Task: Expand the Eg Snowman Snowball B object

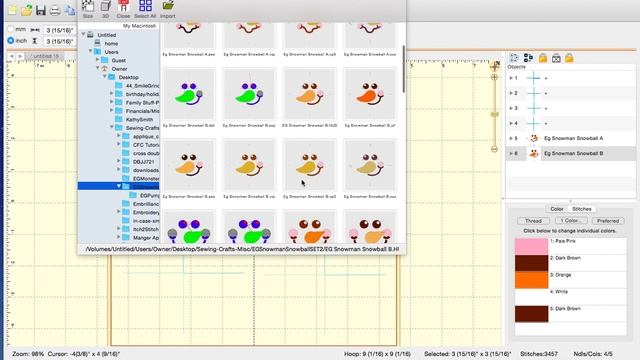Action: point(511,153)
